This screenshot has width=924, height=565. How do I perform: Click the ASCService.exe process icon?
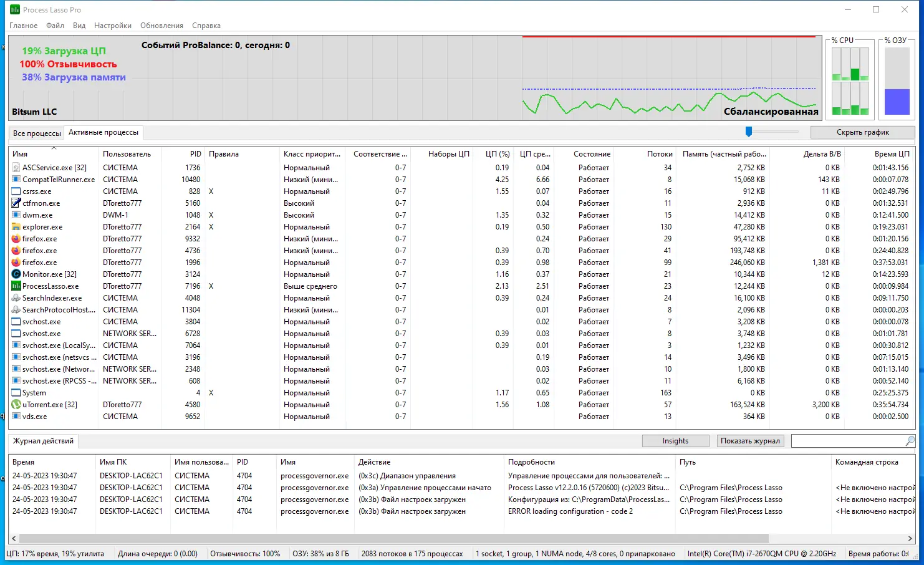point(16,168)
